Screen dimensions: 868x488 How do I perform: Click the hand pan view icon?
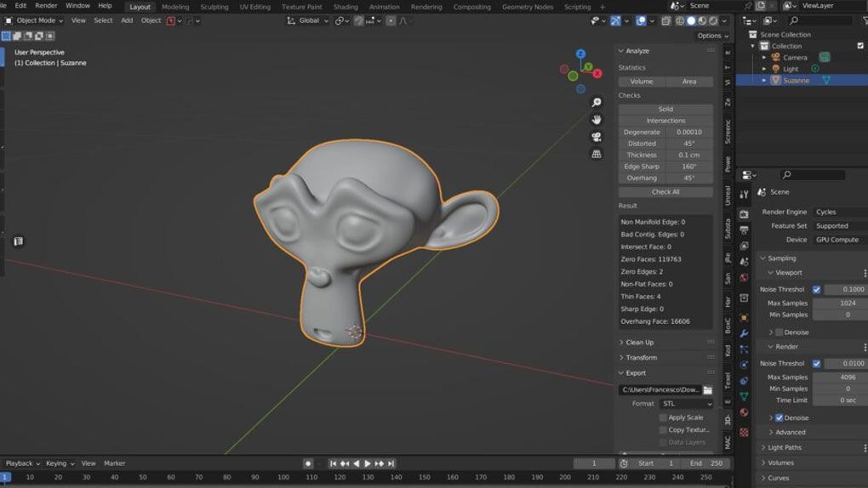point(597,120)
